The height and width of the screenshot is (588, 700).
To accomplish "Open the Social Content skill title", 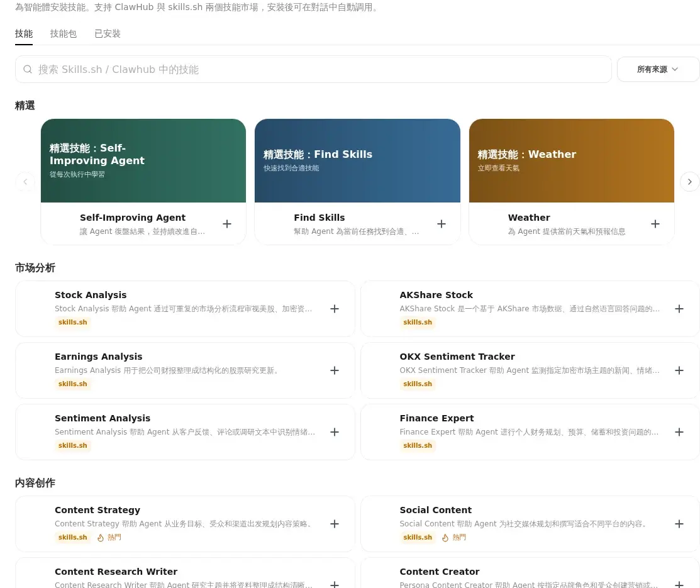I will pos(436,510).
